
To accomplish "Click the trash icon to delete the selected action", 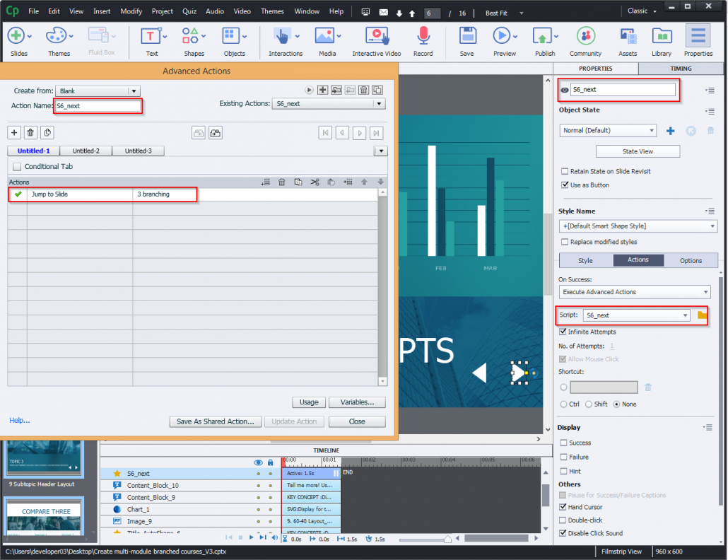I will [281, 182].
